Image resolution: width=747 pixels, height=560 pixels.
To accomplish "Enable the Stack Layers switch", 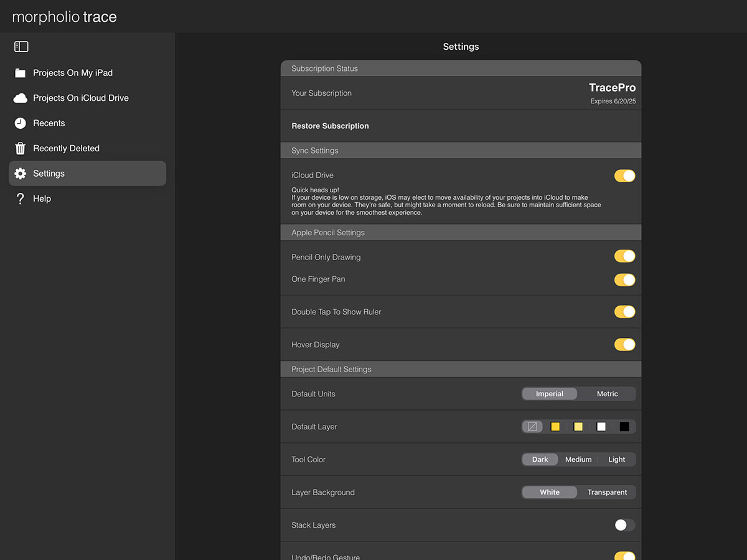I will pyautogui.click(x=624, y=525).
